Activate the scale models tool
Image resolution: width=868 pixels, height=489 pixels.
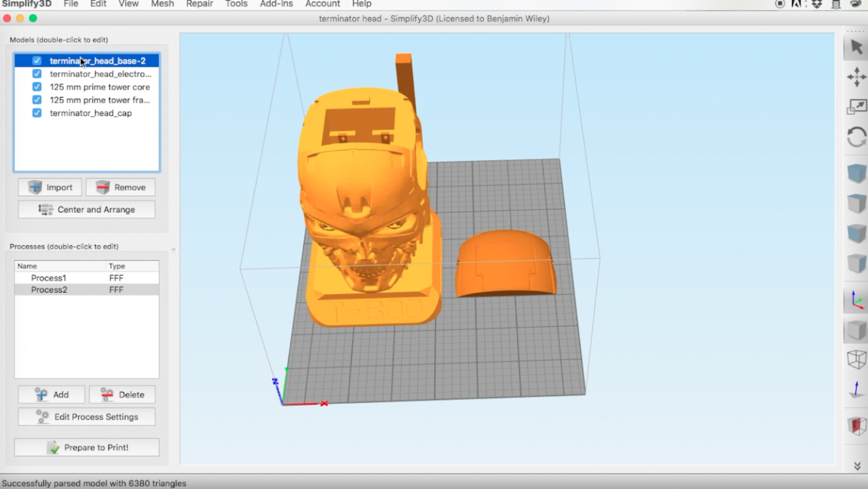856,107
